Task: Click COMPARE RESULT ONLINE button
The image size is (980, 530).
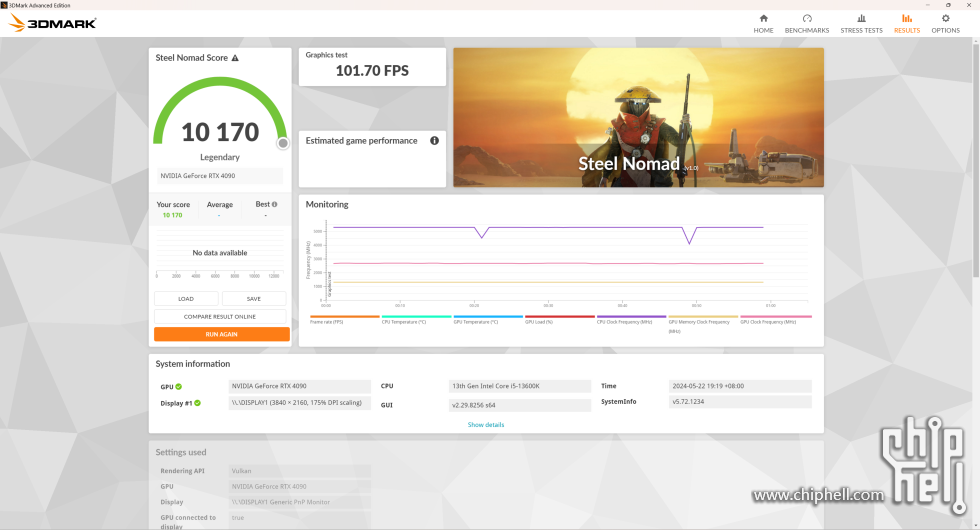Action: click(220, 317)
